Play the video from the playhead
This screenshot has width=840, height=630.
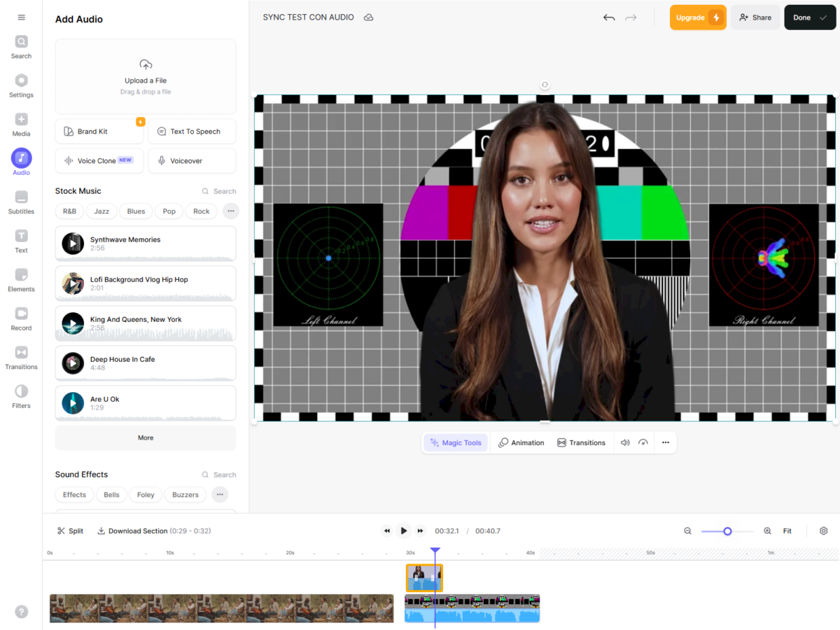403,531
